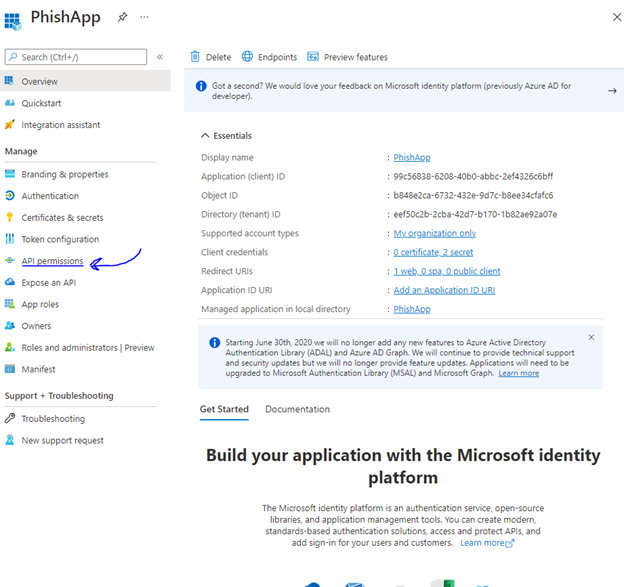The image size is (624, 587).
Task: Click the search box in sidebar
Action: coord(80,57)
